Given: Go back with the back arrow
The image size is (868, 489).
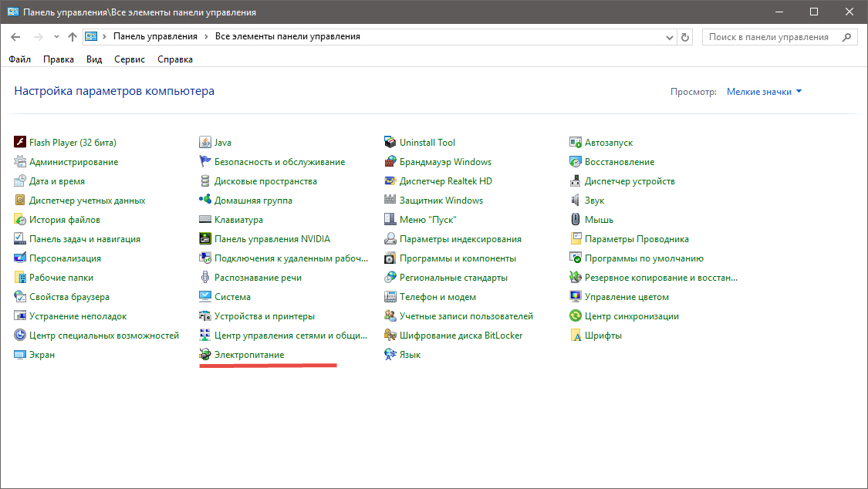Looking at the screenshot, I should coord(15,36).
